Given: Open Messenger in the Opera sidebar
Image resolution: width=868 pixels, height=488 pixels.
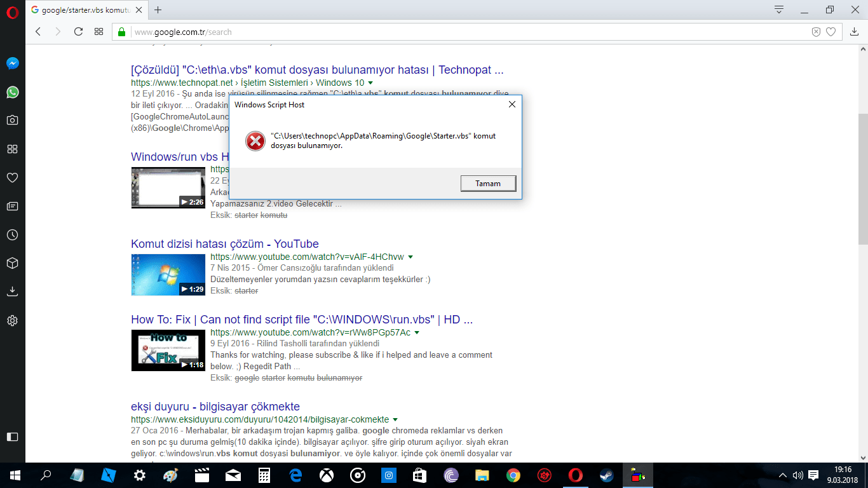Looking at the screenshot, I should 12,64.
